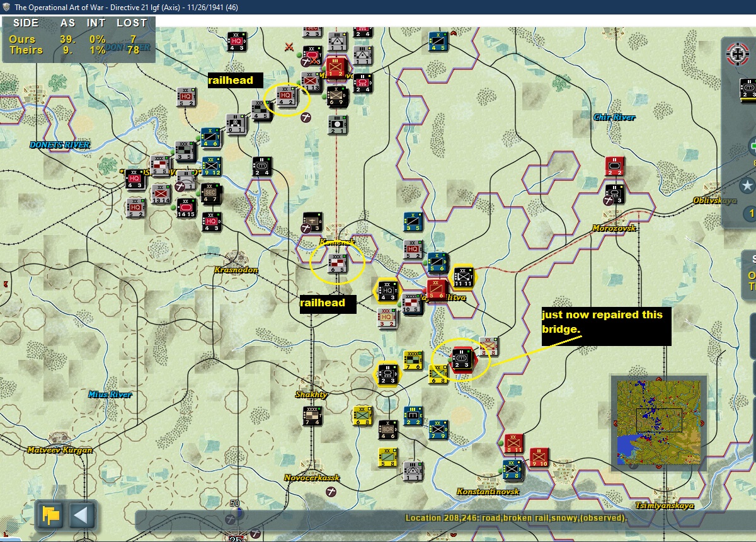Select the blue brigade counter showing 4 6
This screenshot has width=756, height=542.
[211, 138]
